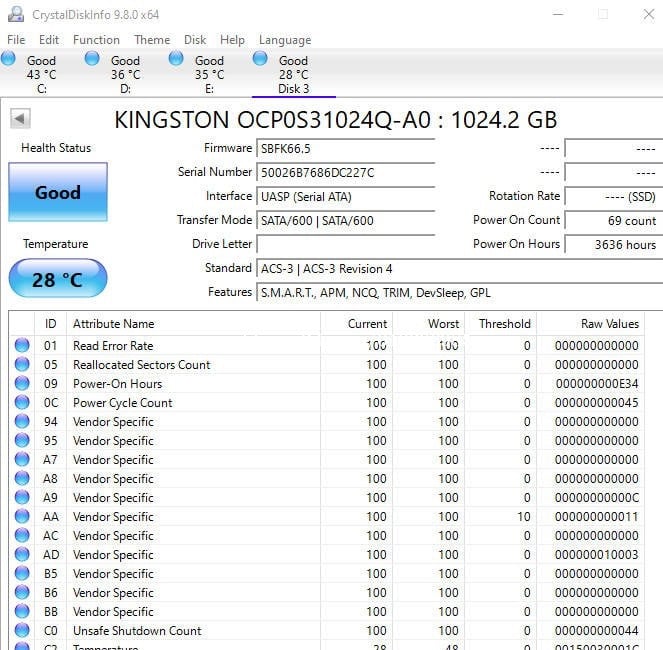Viewport: 663px width, 650px height.
Task: Click the status orb on row ID AD
Action: click(22, 554)
